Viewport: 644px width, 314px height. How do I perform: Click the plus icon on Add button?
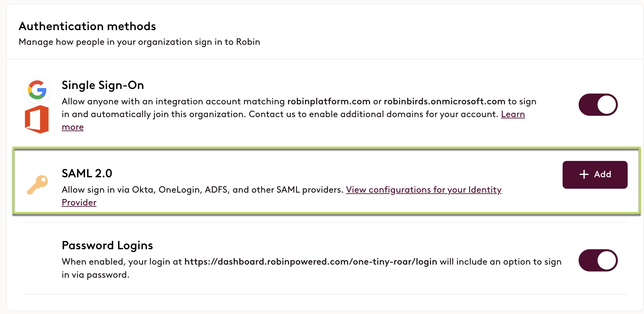(x=584, y=174)
